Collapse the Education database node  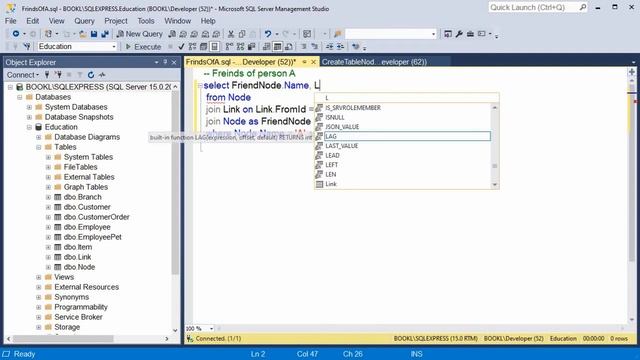point(29,127)
